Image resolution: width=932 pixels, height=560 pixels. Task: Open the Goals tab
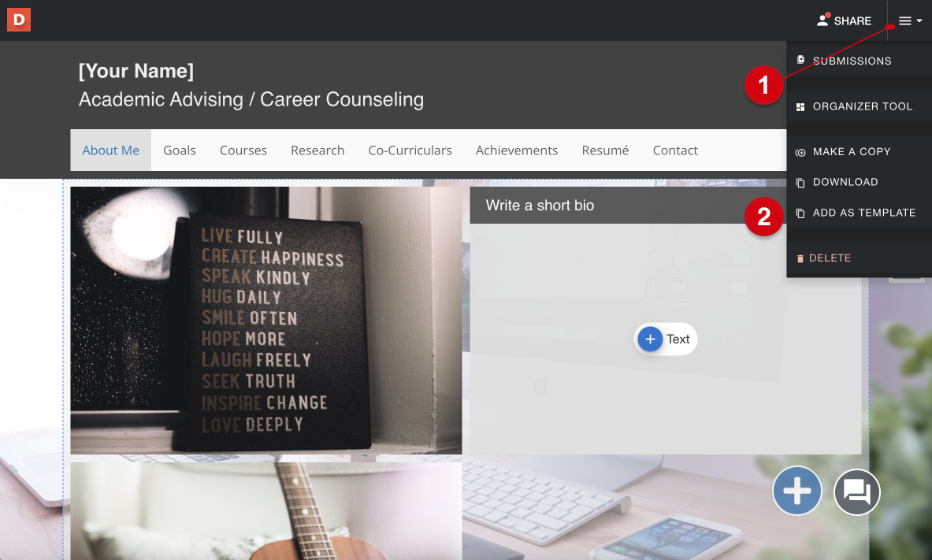tap(180, 150)
